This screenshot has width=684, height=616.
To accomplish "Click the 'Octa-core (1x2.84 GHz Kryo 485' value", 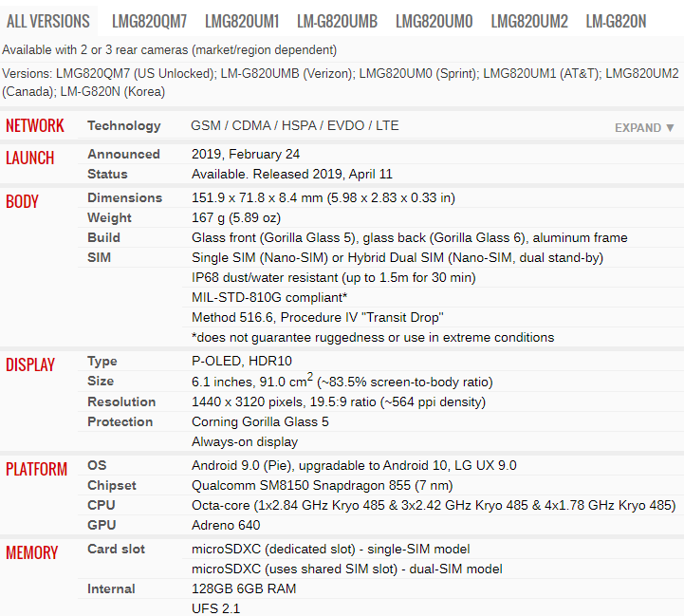I will pos(434,506).
